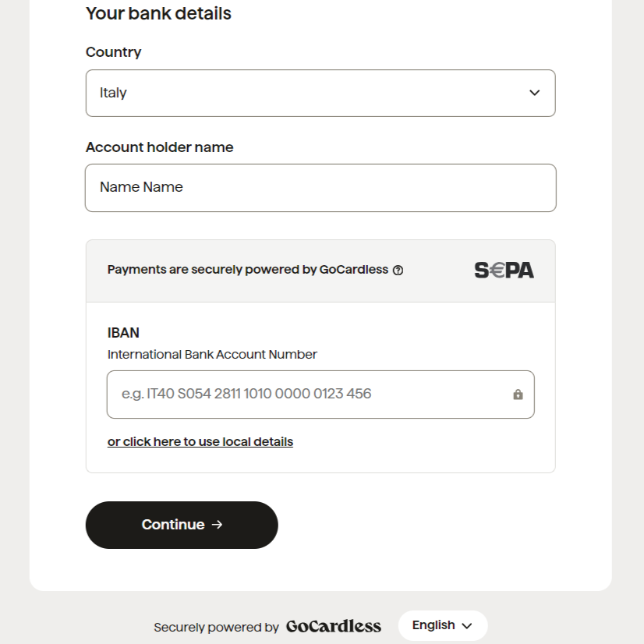Click the "Your bank details" heading

point(158,13)
